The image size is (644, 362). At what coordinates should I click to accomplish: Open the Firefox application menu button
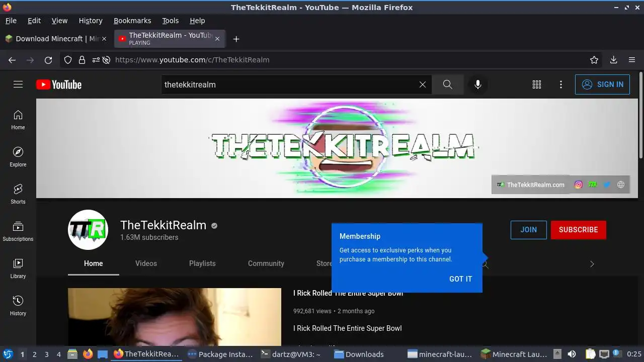[632, 60]
